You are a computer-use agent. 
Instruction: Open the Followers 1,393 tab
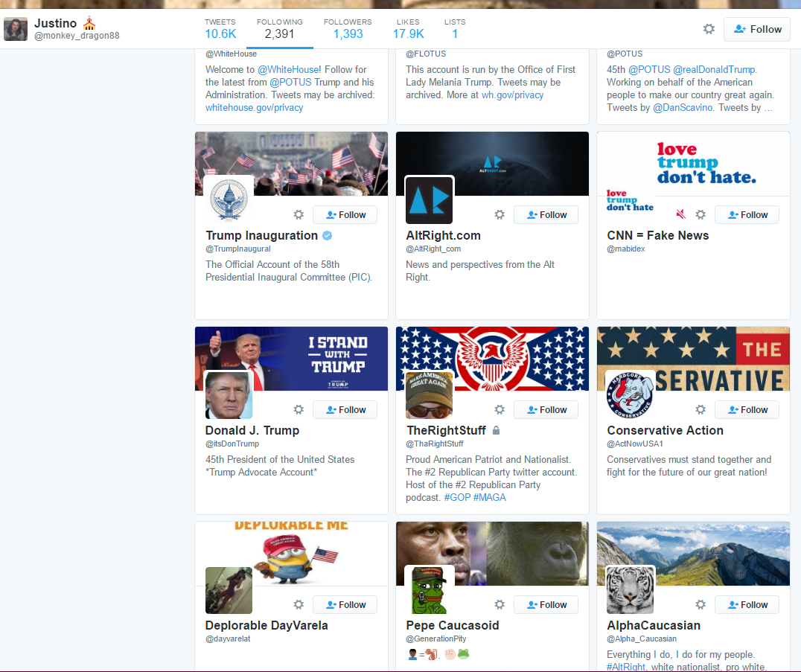pyautogui.click(x=348, y=29)
